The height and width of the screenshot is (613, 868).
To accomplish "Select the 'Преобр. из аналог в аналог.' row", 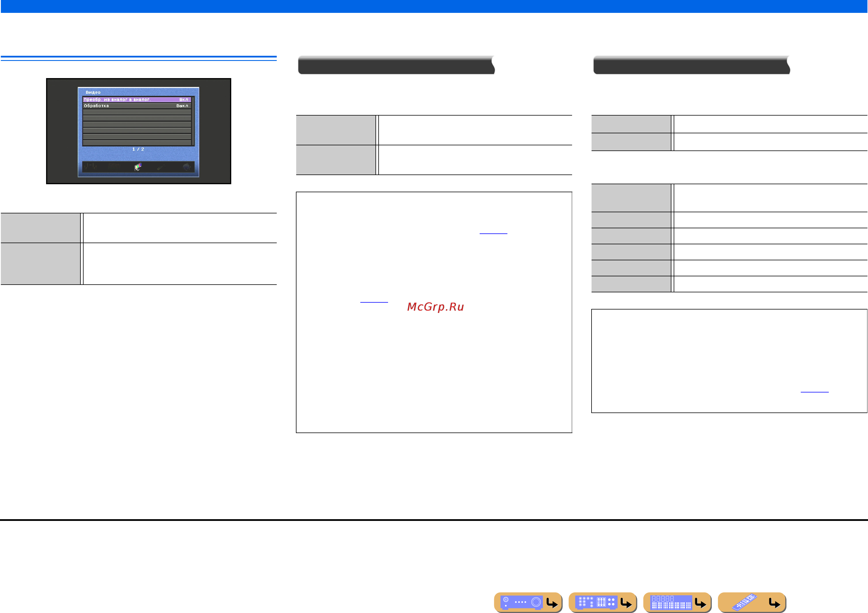I will click(x=137, y=100).
